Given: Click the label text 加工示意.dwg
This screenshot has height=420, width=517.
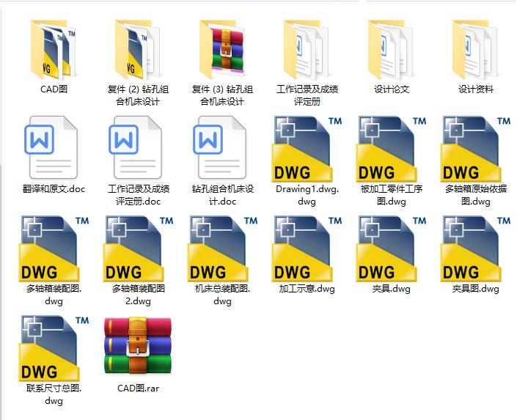Looking at the screenshot, I should click(x=307, y=289).
